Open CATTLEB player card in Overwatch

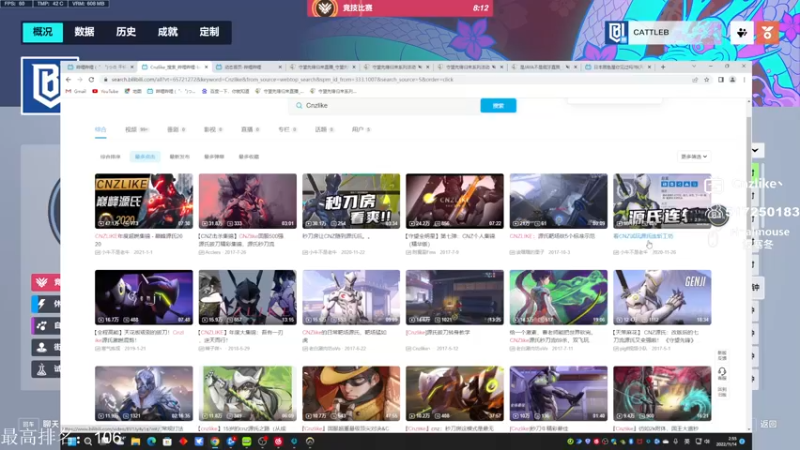[663, 33]
